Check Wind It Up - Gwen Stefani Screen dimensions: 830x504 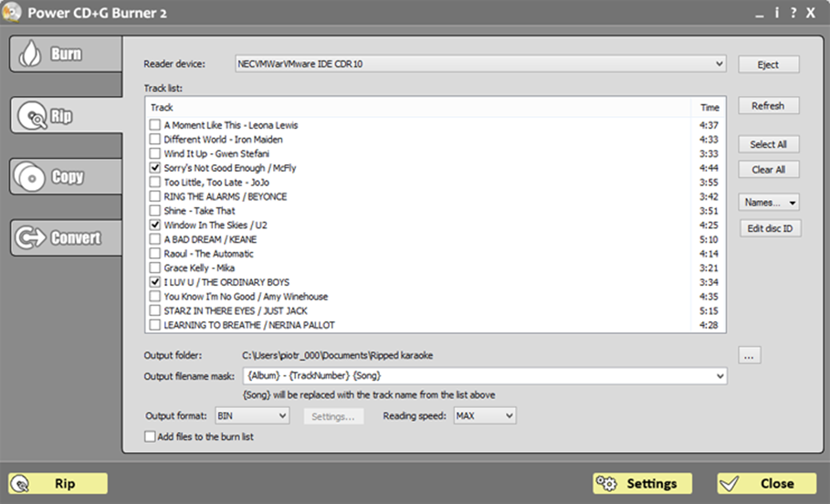pyautogui.click(x=154, y=153)
